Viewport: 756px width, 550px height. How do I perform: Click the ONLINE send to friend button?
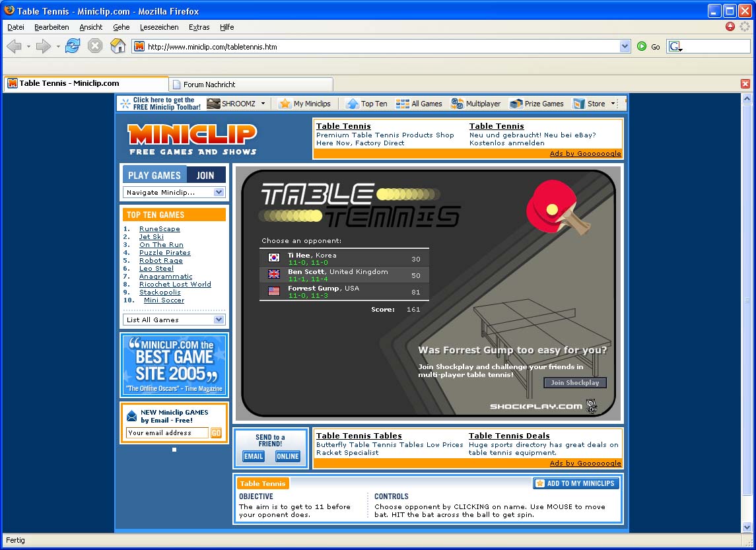[x=288, y=456]
